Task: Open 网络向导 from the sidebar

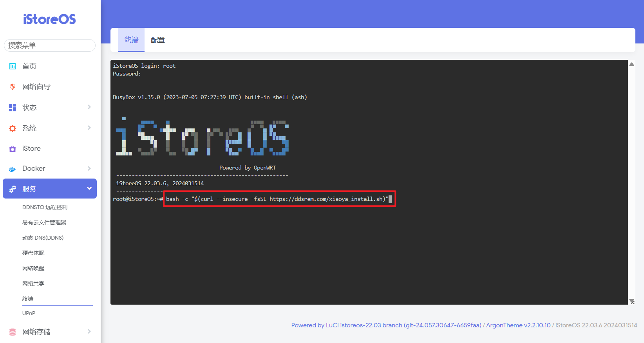Action: (x=50, y=87)
